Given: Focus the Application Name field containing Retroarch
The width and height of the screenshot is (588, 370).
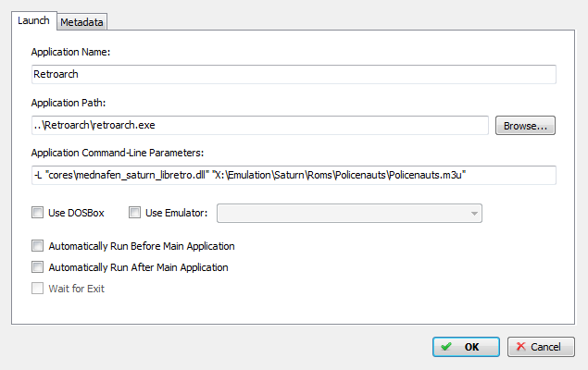Looking at the screenshot, I should pos(294,74).
